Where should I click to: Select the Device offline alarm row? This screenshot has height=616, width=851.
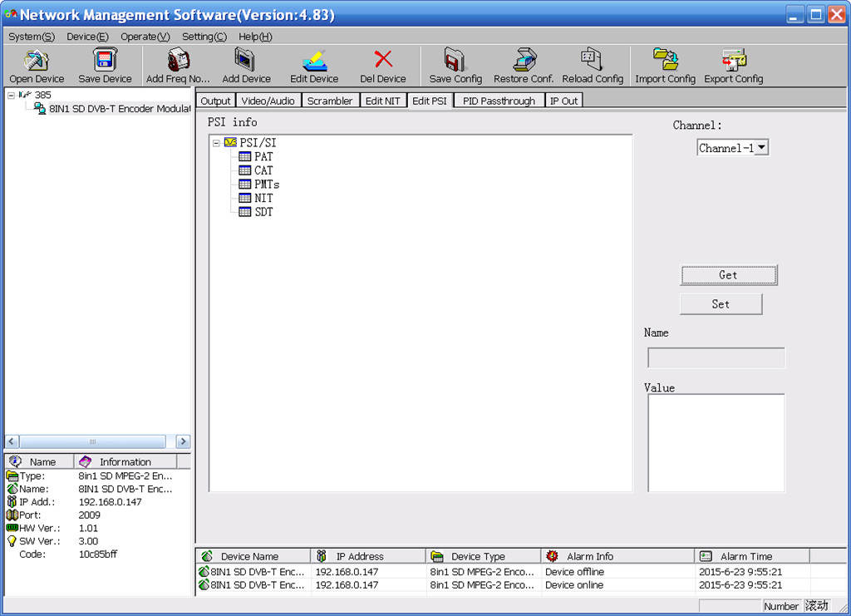[520, 571]
